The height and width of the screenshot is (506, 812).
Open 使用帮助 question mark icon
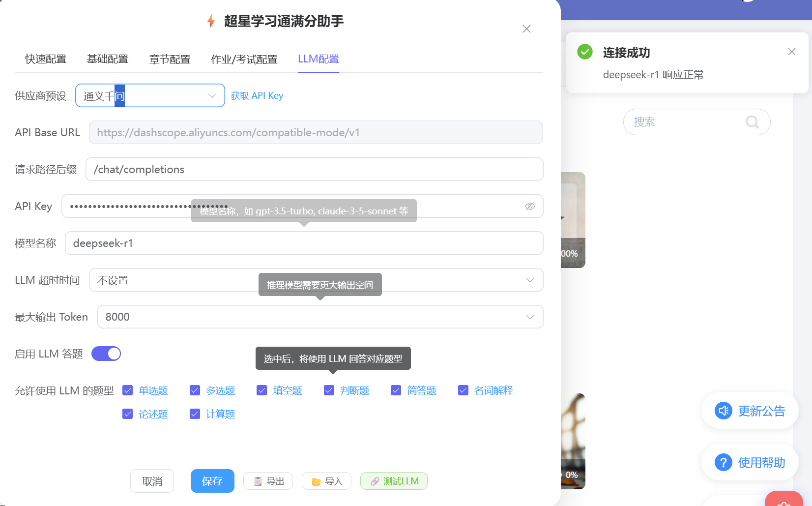[724, 462]
